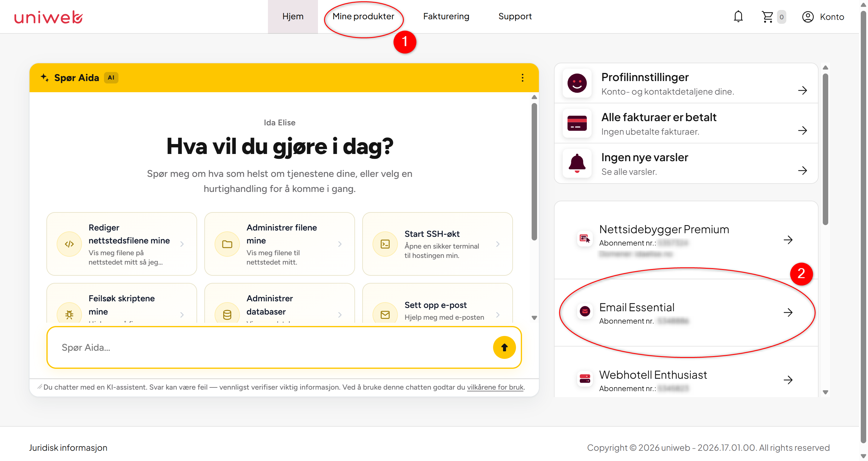The height and width of the screenshot is (461, 868).
Task: Click arrow on Profilinnstillinger row
Action: point(802,90)
